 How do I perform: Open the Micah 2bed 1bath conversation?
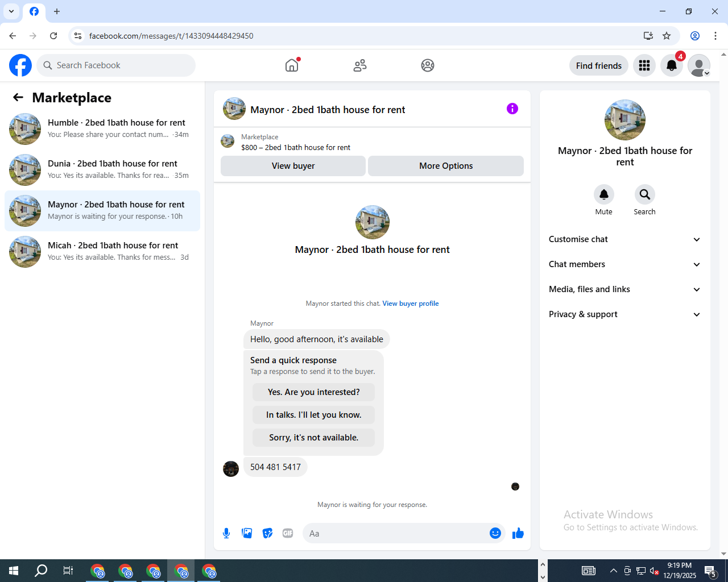pos(102,252)
